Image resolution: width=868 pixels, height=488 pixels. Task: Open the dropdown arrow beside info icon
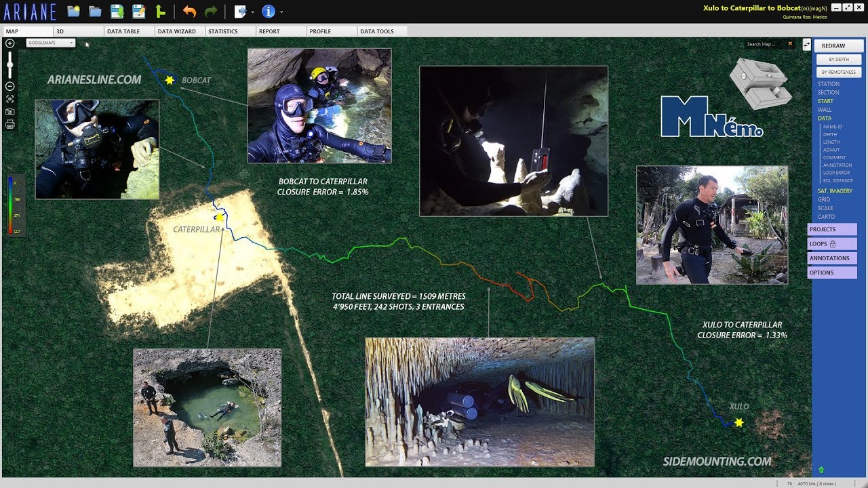[281, 12]
